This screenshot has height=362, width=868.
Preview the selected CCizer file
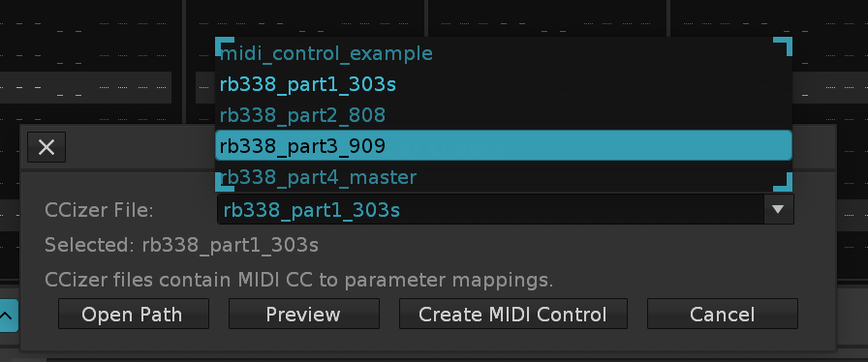tap(304, 314)
